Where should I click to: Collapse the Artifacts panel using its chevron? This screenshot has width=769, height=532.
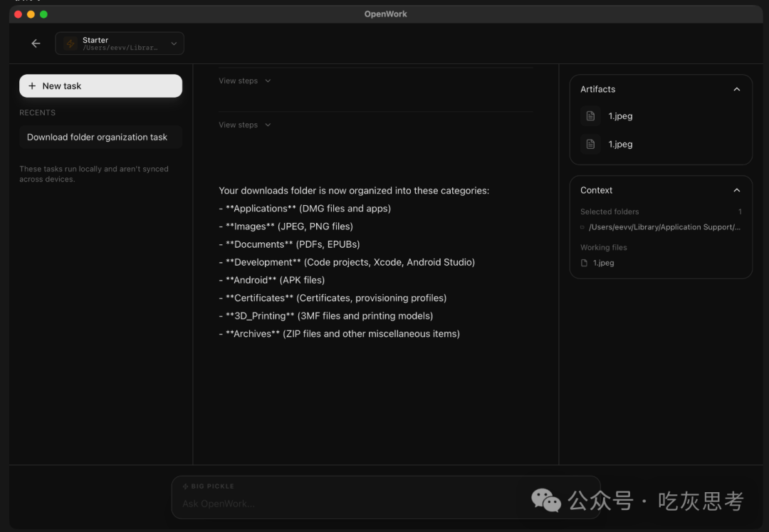pyautogui.click(x=737, y=89)
